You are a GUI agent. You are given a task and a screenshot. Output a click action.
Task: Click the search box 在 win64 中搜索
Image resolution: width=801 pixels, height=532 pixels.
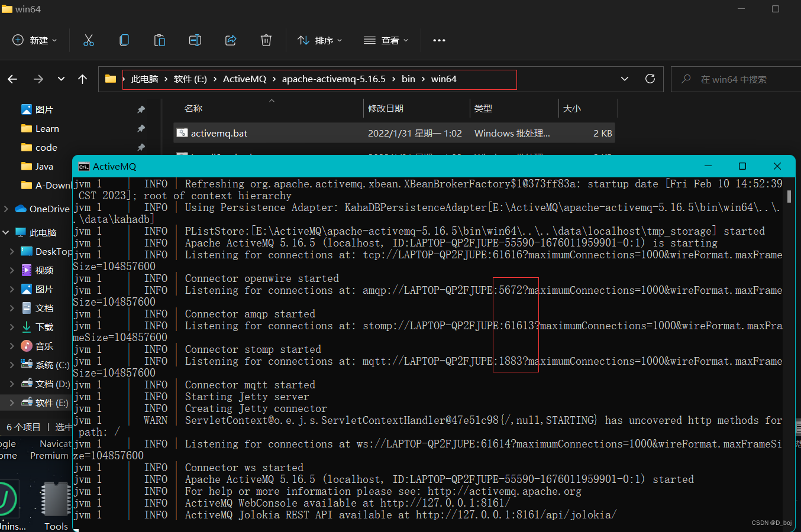coord(736,79)
